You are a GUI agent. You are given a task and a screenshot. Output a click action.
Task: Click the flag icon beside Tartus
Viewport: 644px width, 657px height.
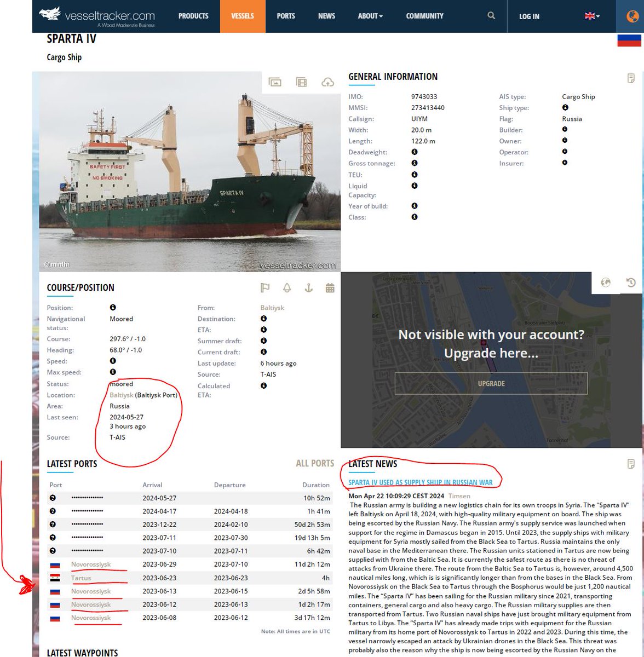pyautogui.click(x=55, y=578)
